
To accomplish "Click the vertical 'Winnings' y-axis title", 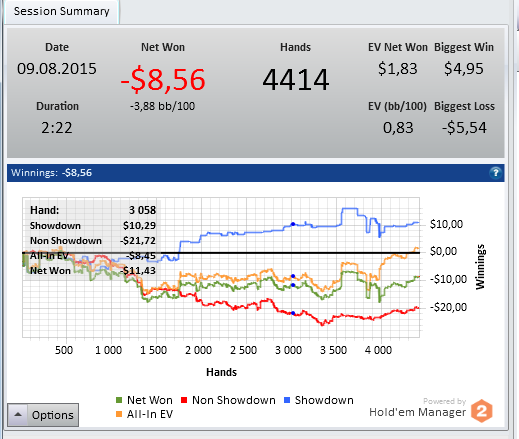I will coord(480,267).
